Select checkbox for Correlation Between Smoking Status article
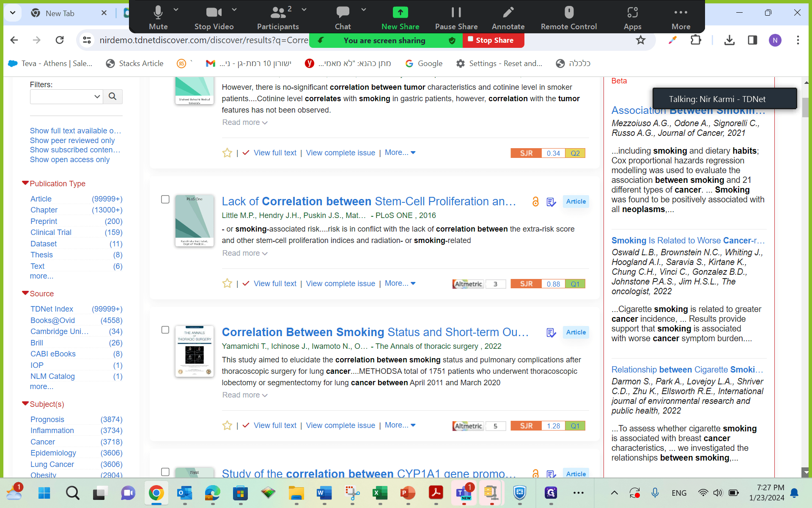Screen dimensions: 812x508 [x=165, y=330]
